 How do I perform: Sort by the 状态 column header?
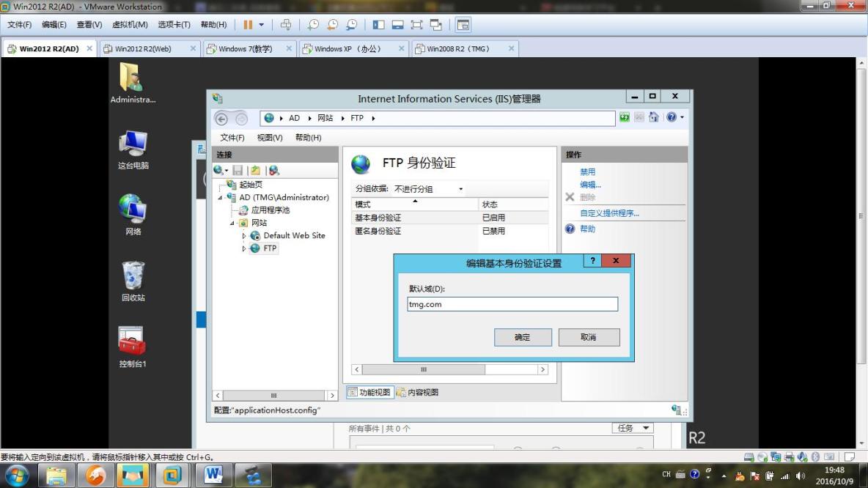click(513, 204)
